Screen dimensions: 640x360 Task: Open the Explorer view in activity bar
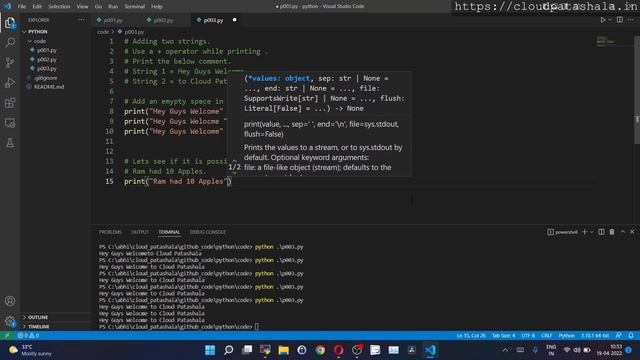[x=10, y=23]
